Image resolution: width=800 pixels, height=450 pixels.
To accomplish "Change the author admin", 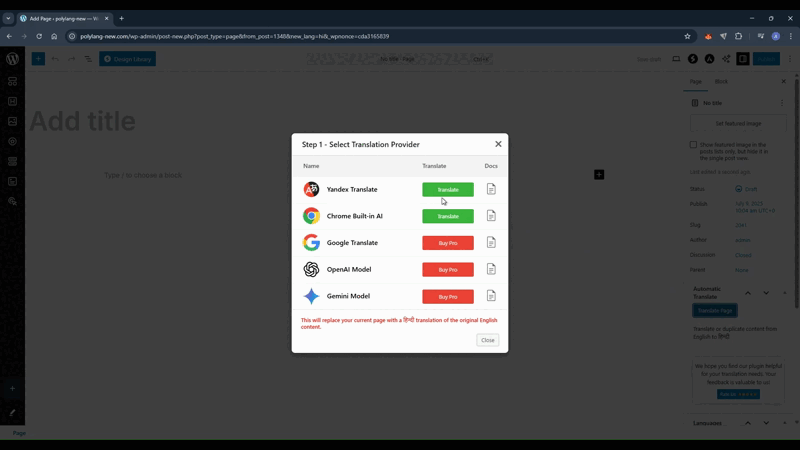I will [742, 240].
